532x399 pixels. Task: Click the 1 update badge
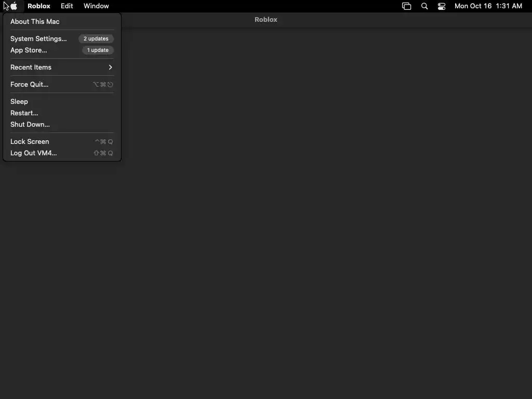[x=98, y=50]
